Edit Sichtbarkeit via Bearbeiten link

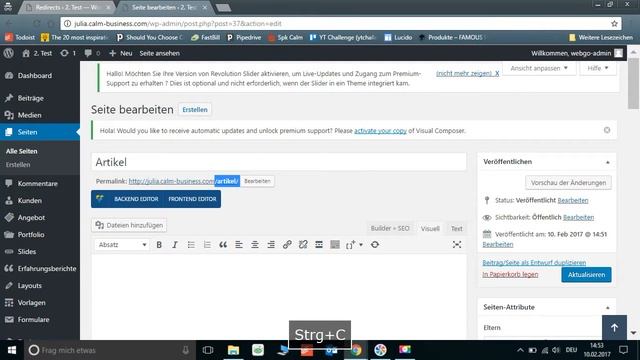point(578,217)
